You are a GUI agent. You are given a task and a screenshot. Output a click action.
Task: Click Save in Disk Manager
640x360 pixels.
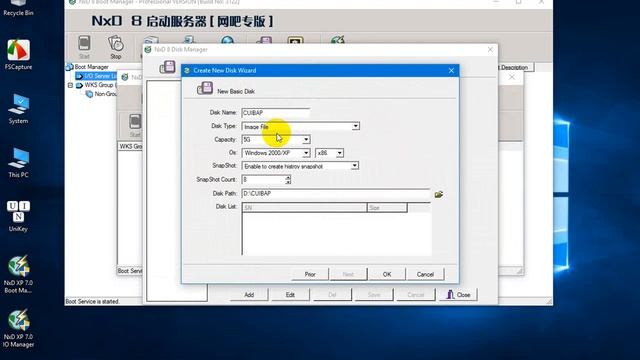point(374,295)
